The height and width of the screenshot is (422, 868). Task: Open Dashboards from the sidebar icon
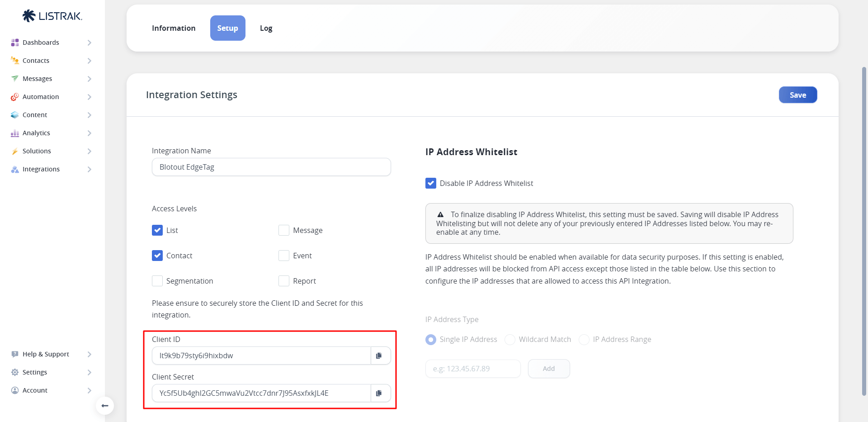click(15, 43)
